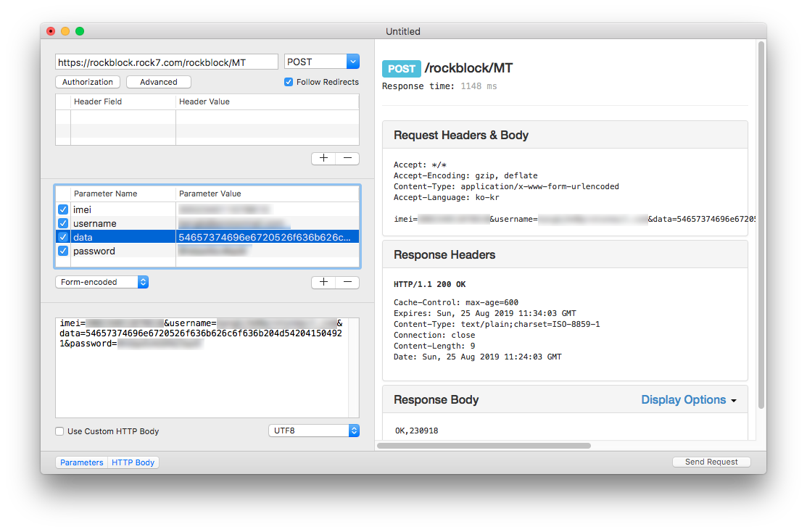The width and height of the screenshot is (807, 532).
Task: Open the Form-encoded dropdown
Action: click(x=102, y=282)
